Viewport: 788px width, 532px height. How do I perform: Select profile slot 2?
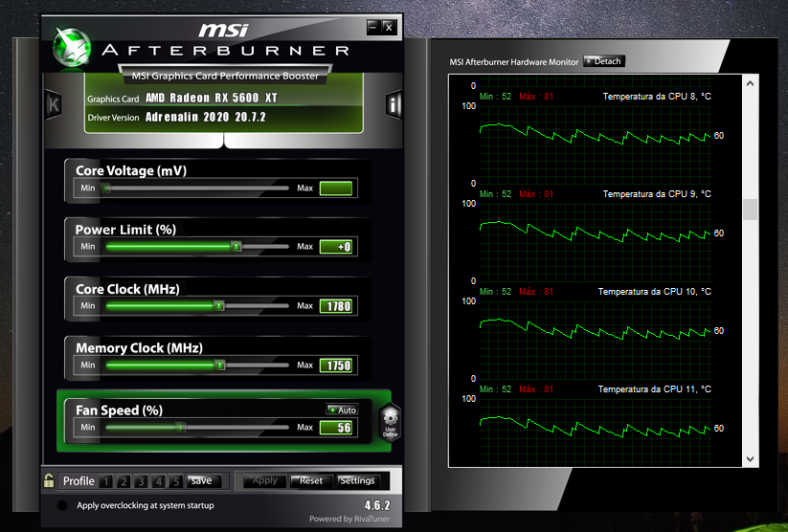(x=124, y=481)
